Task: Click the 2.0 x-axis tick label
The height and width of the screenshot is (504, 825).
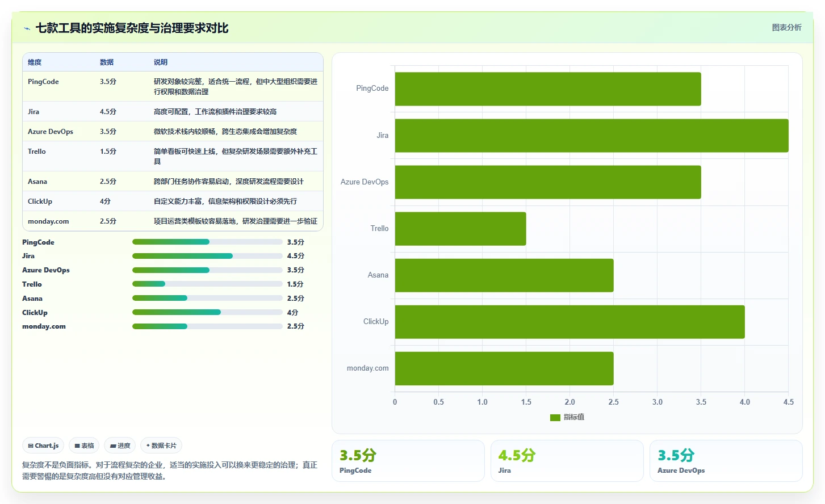Action: point(570,402)
